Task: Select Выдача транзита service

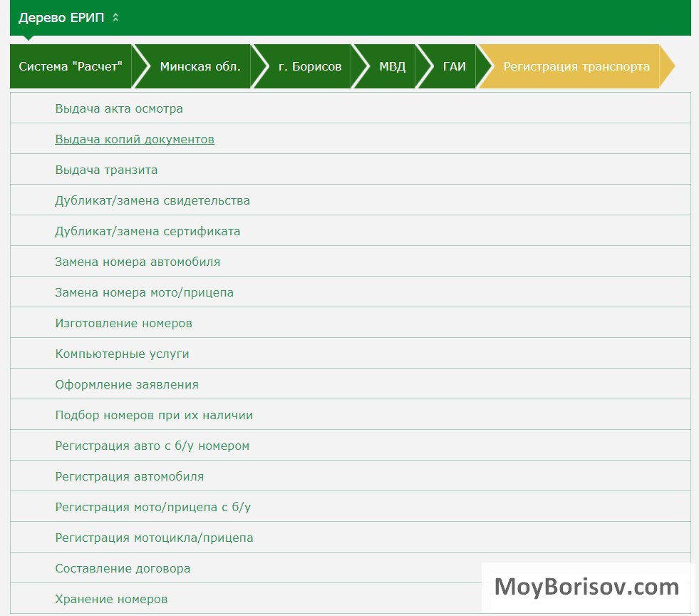Action: coord(106,170)
